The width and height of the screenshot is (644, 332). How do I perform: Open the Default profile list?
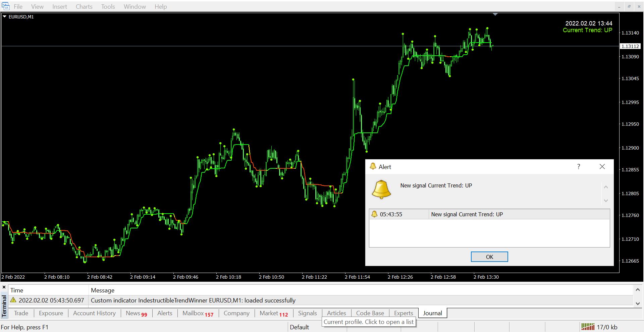click(300, 327)
